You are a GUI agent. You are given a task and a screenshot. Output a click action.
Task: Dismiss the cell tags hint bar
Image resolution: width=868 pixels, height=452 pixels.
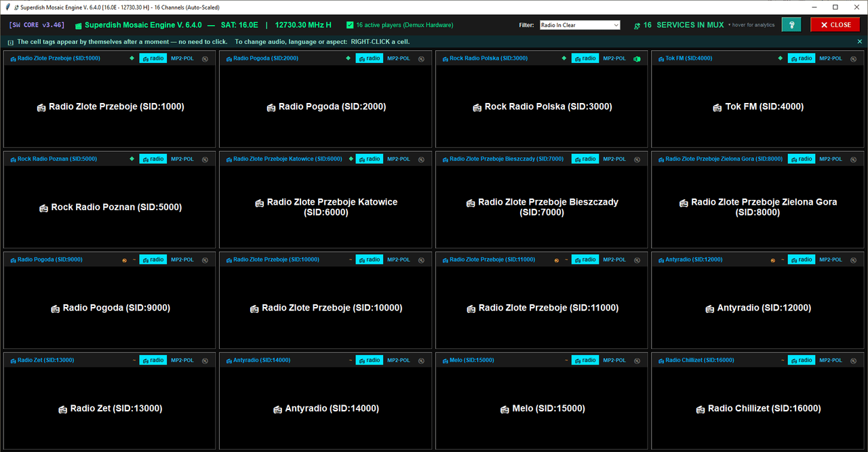[860, 41]
